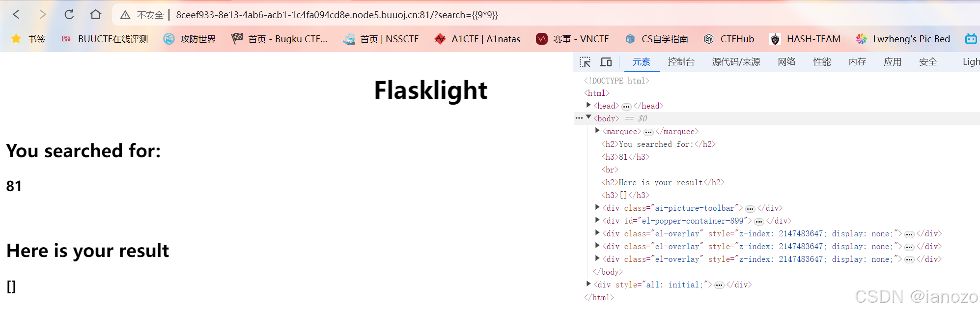Click the insecure site warning icon

pyautogui.click(x=125, y=15)
